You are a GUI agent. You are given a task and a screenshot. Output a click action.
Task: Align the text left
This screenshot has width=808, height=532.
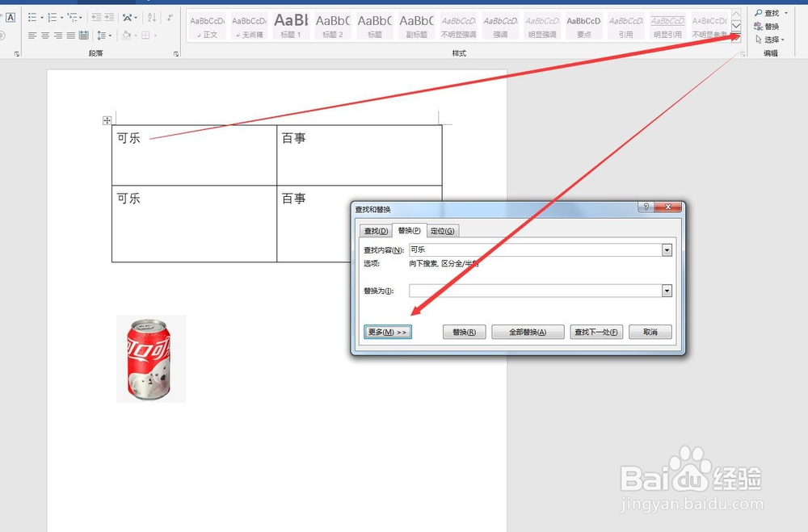point(32,36)
